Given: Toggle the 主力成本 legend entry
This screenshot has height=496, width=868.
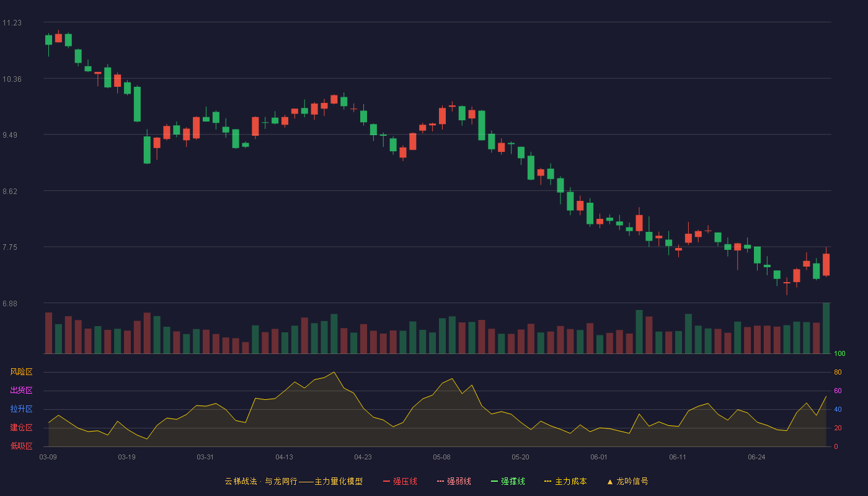Looking at the screenshot, I should 565,481.
